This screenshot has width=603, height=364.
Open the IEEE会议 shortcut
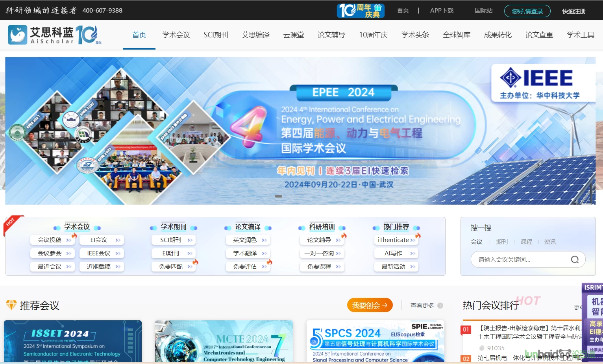[102, 253]
